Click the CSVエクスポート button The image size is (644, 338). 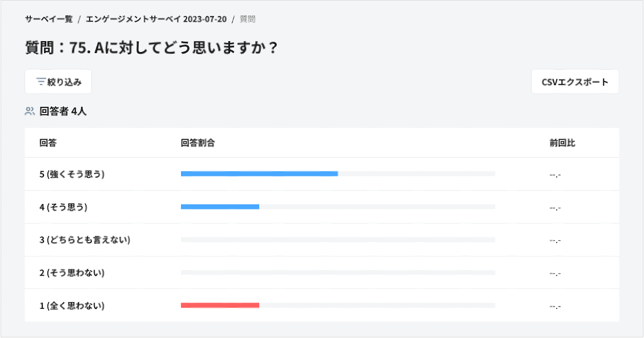pos(574,81)
